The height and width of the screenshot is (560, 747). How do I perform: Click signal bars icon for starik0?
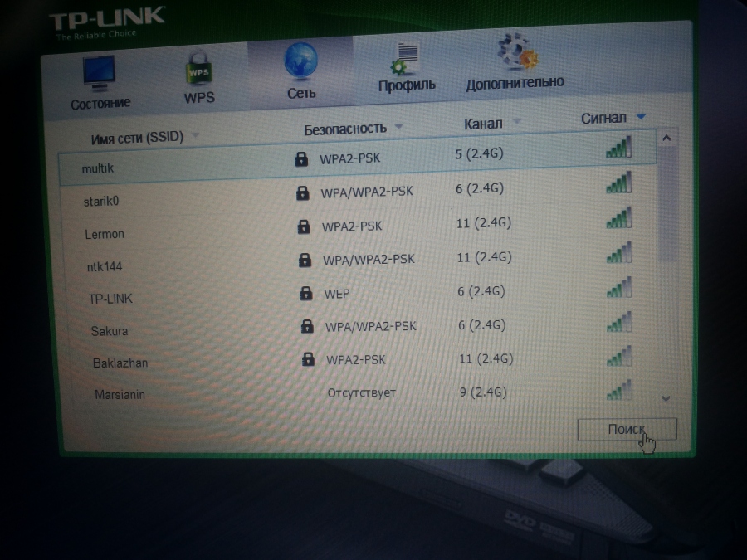point(618,183)
